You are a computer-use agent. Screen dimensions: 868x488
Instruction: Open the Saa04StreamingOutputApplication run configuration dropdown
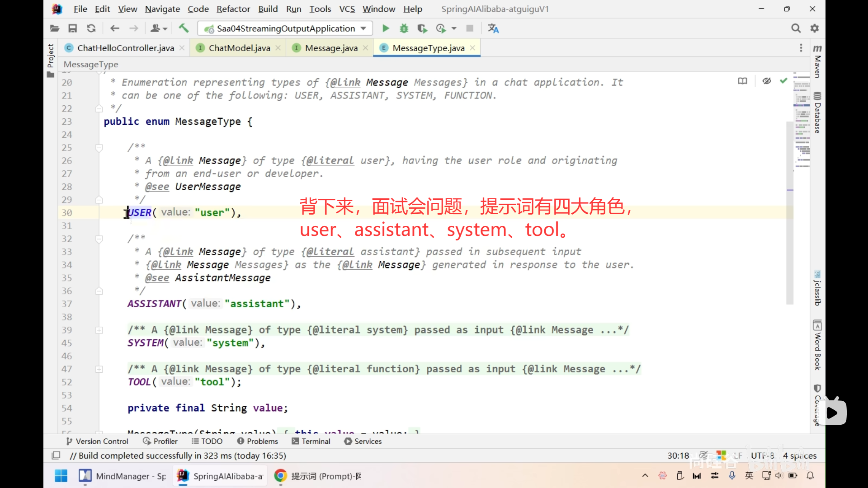(x=285, y=28)
